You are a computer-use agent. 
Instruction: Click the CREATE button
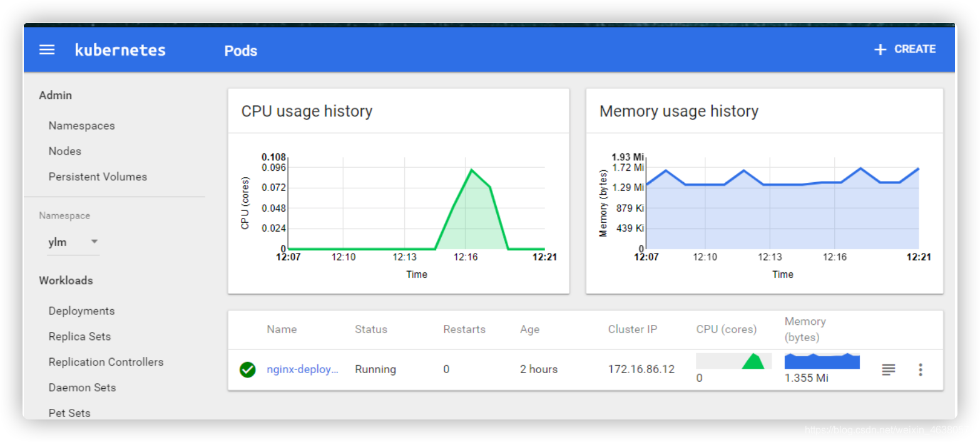coord(905,49)
